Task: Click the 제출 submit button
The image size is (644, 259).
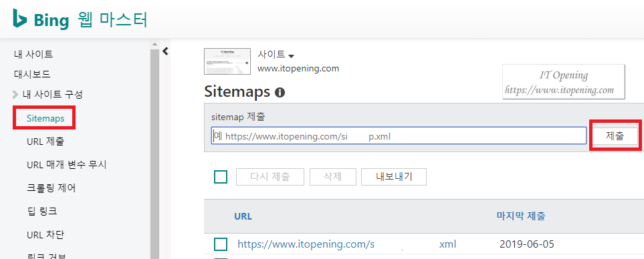Action: pyautogui.click(x=615, y=136)
